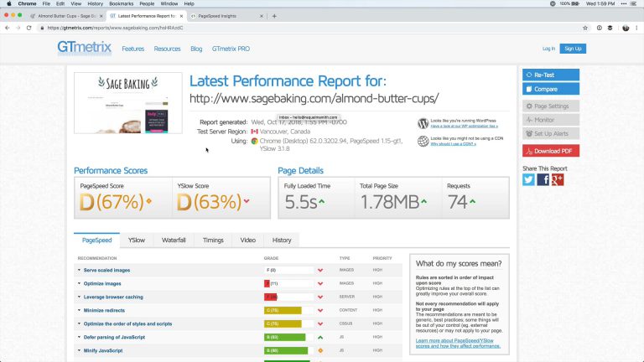Open WP optimization tips link

pos(464,126)
